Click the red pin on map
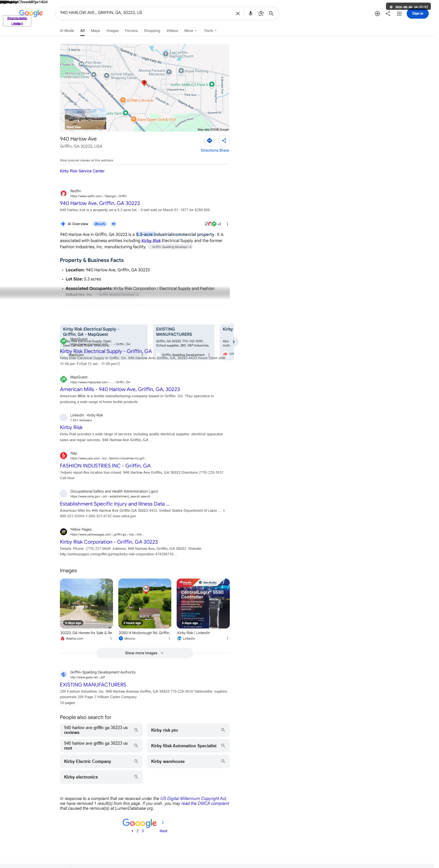 click(x=144, y=83)
